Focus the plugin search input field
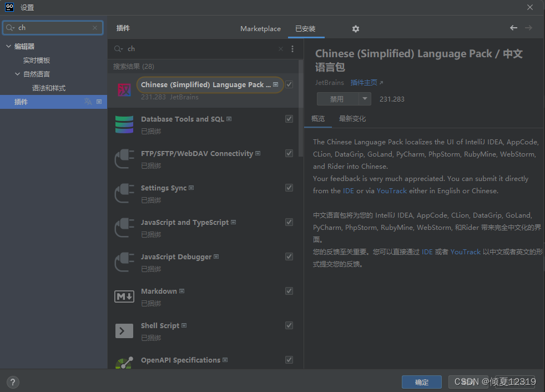This screenshot has width=545, height=392. 201,49
